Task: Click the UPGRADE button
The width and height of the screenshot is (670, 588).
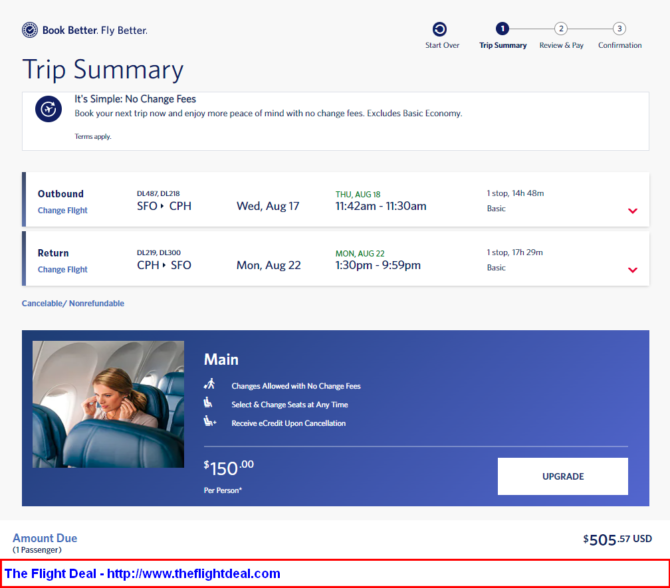Action: (563, 476)
